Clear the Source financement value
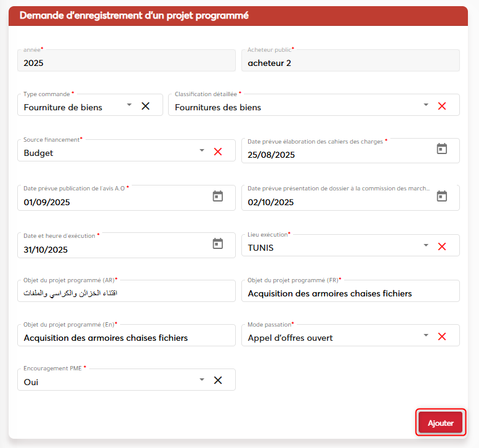The height and width of the screenshot is (448, 479). tap(218, 152)
